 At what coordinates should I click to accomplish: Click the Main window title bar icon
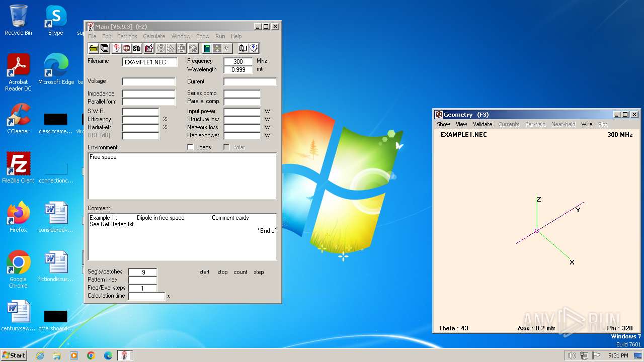(x=90, y=27)
